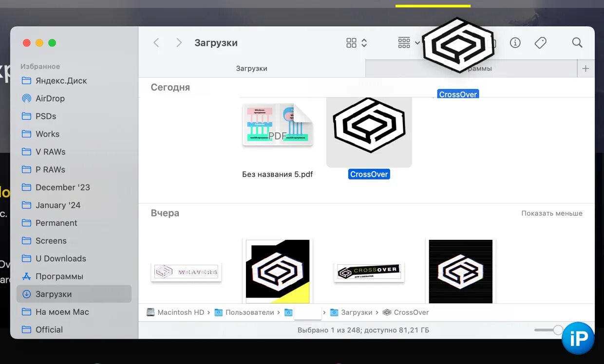Select the Weavers logo image thumbnail
The height and width of the screenshot is (364, 604).
click(187, 272)
